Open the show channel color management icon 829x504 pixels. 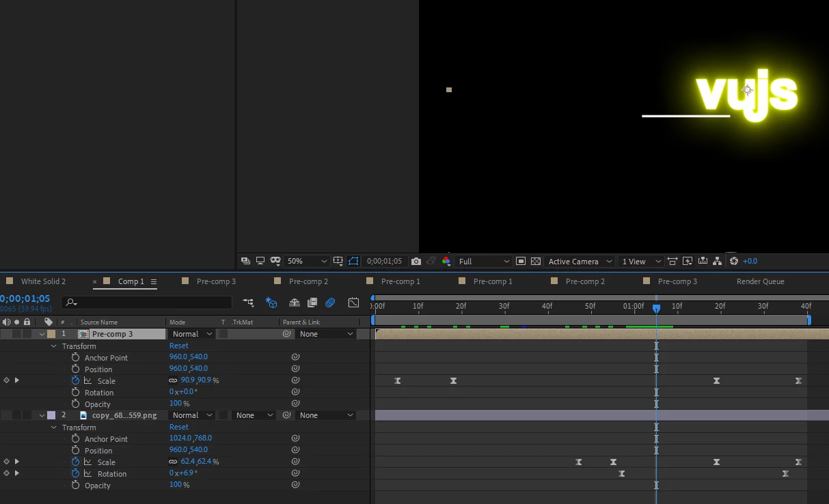click(446, 261)
